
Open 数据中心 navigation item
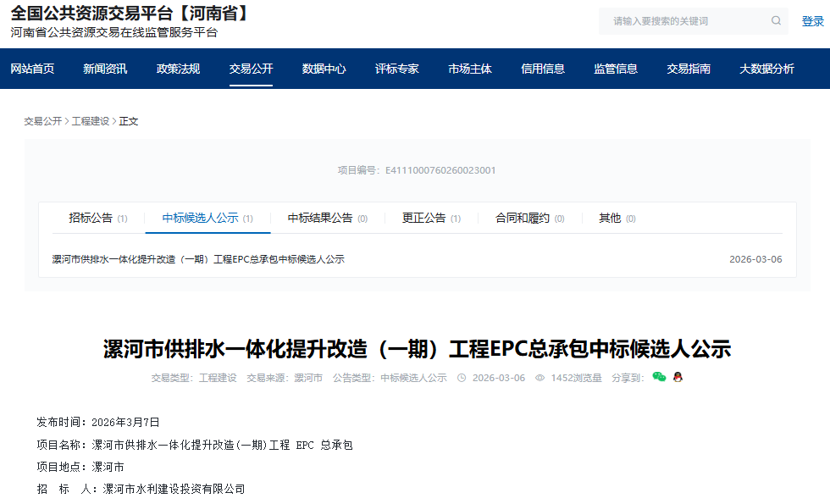(x=324, y=69)
